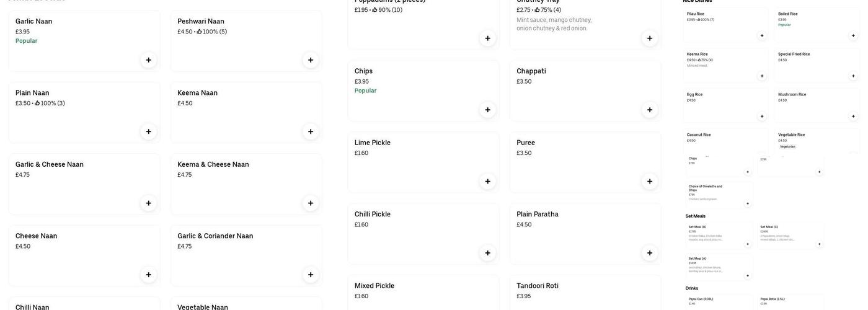Add Special Fried Rice with plus icon
This screenshot has height=310, width=868.
(x=853, y=76)
